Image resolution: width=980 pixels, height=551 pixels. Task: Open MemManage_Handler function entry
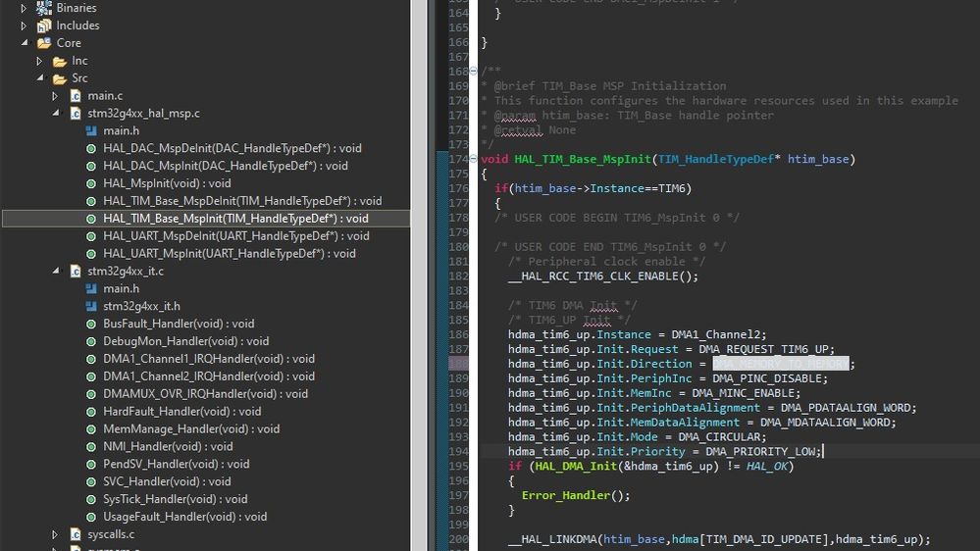(191, 429)
